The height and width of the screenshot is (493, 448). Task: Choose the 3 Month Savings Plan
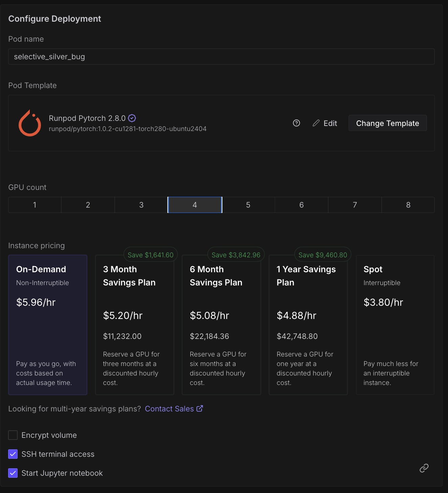click(x=135, y=325)
